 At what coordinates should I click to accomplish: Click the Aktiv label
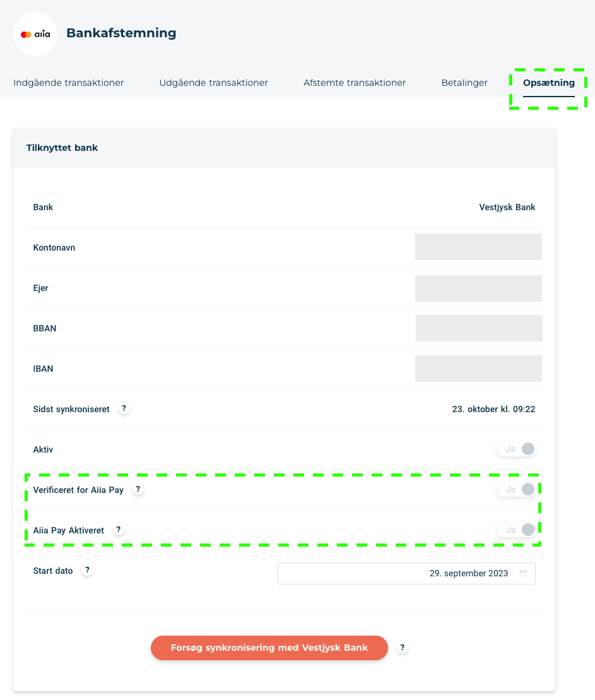[43, 449]
